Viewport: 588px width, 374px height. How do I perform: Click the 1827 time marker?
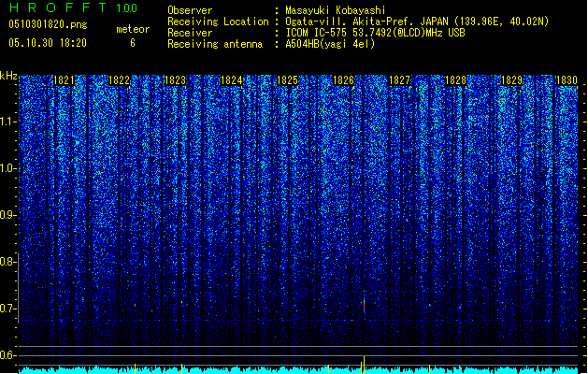point(399,80)
